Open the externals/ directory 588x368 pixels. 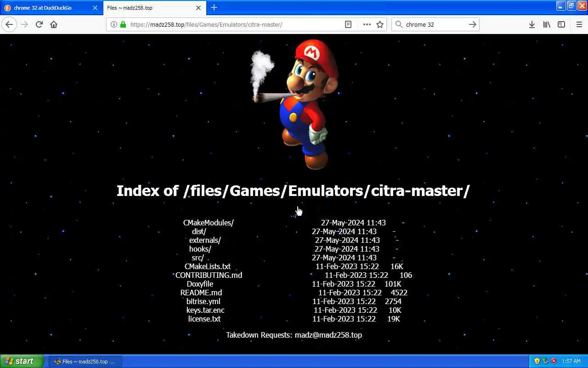(x=205, y=240)
